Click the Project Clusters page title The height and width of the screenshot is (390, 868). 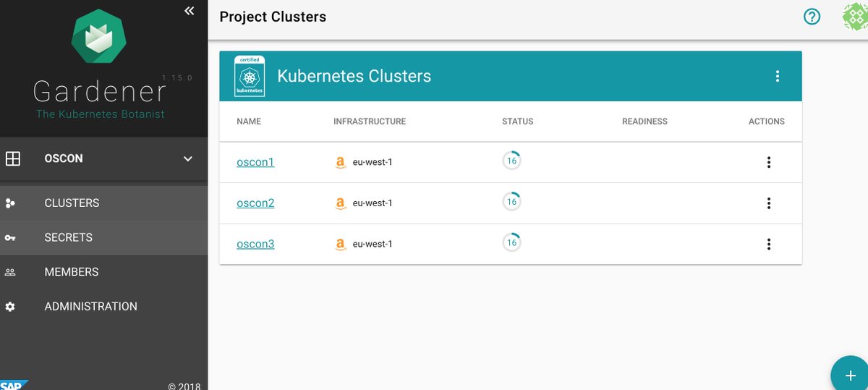(x=273, y=17)
